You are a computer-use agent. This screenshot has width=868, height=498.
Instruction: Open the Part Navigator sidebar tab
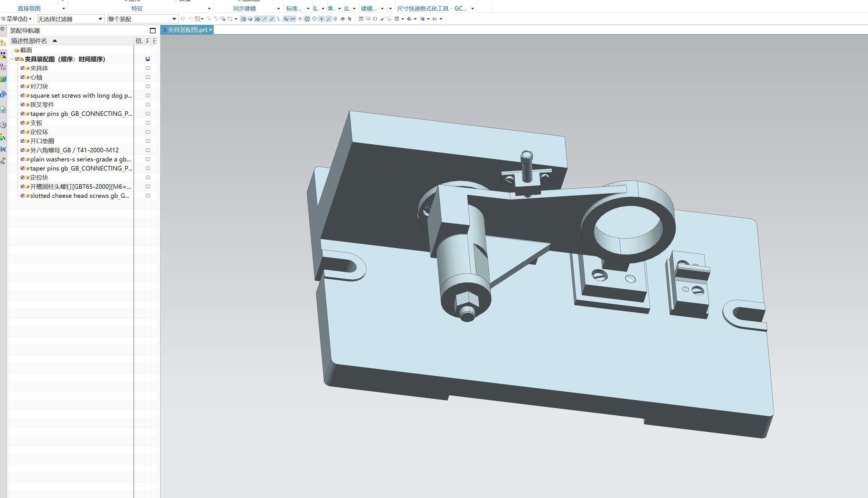3,67
